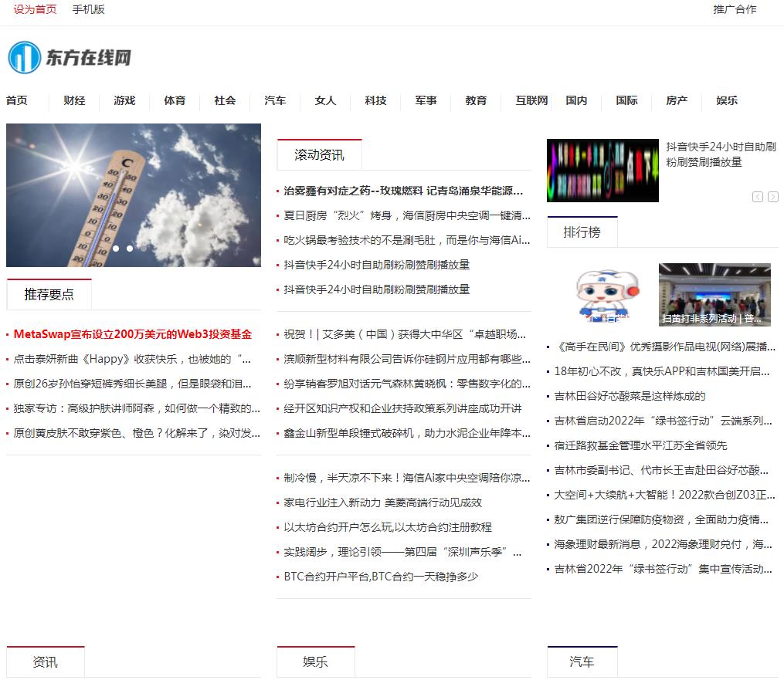Select the 推荐要点 tab heading
784x680 pixels.
coord(49,294)
